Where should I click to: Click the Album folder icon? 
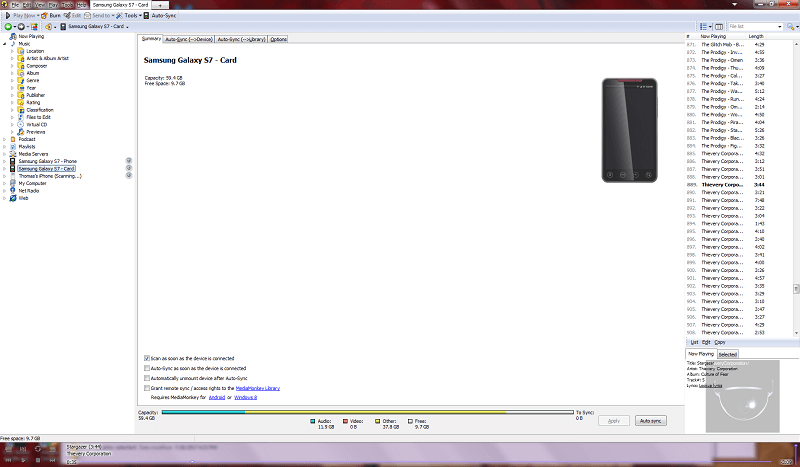click(x=21, y=73)
